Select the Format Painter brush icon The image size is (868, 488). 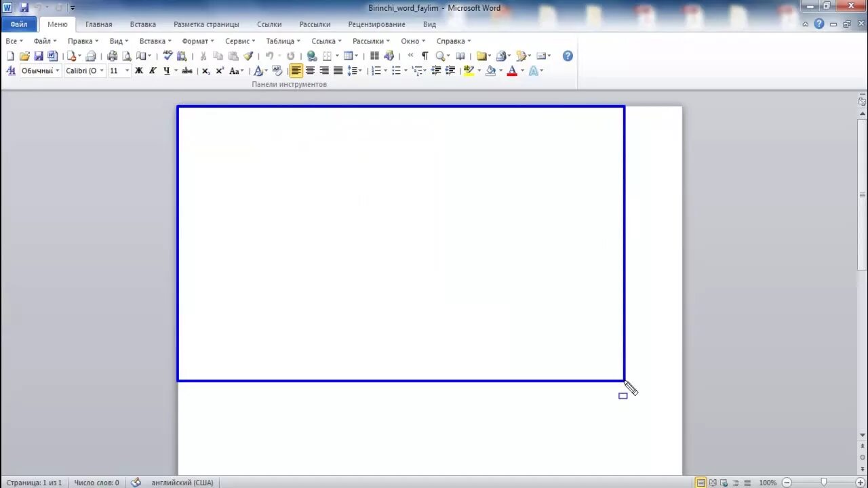[248, 56]
